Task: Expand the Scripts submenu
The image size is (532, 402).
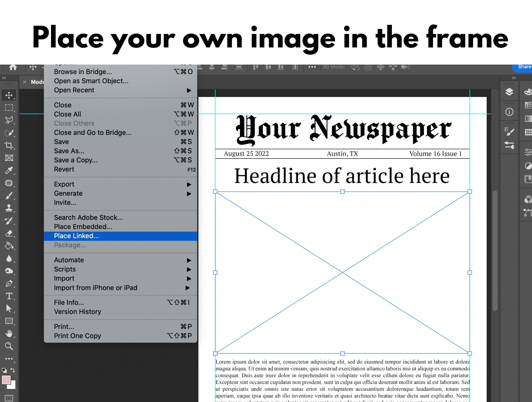Action: tap(120, 269)
